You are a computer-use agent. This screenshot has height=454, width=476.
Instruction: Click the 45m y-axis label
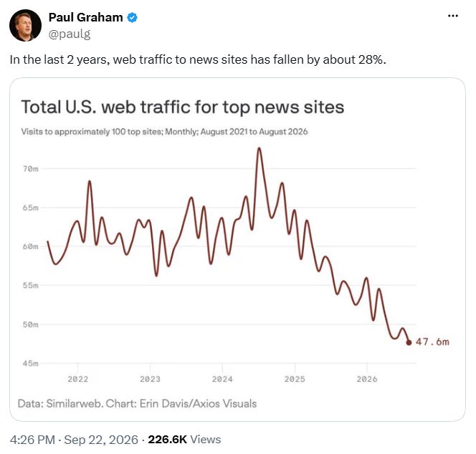31,363
